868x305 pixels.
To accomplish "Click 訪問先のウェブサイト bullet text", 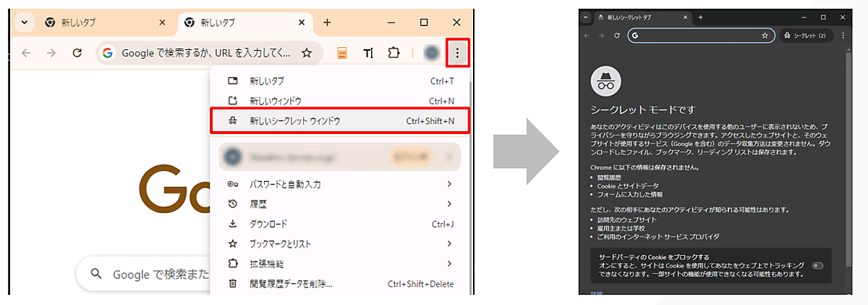I will tap(627, 219).
